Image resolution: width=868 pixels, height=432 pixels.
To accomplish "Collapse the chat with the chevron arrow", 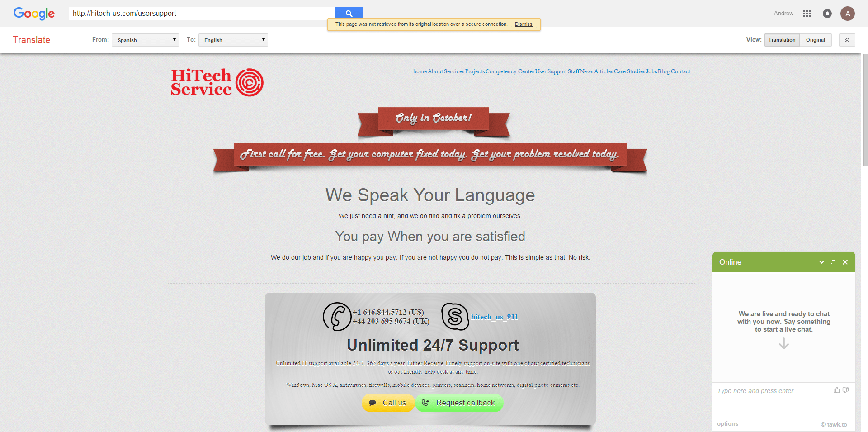I will coord(821,262).
